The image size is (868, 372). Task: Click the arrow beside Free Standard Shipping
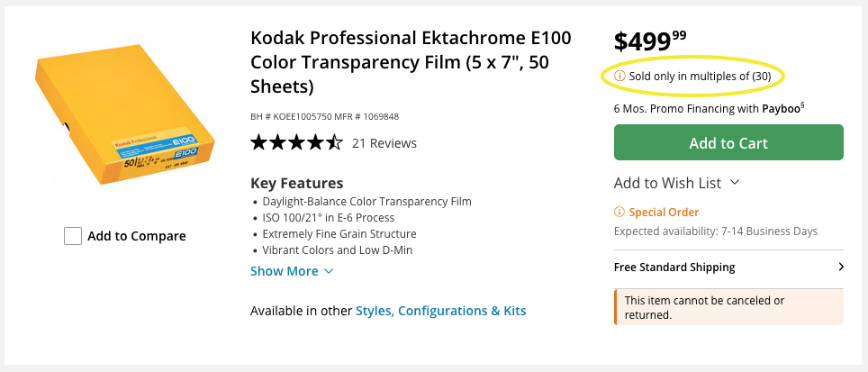click(x=840, y=268)
